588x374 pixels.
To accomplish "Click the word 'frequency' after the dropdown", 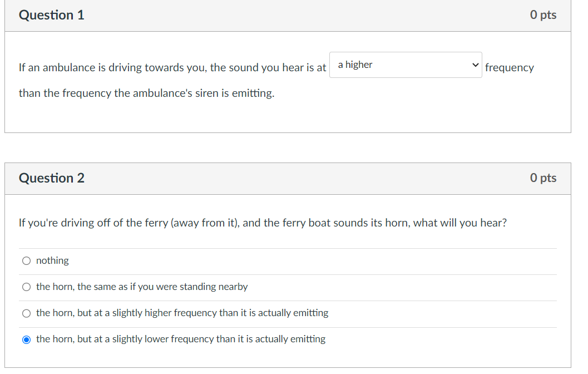I will pos(509,68).
